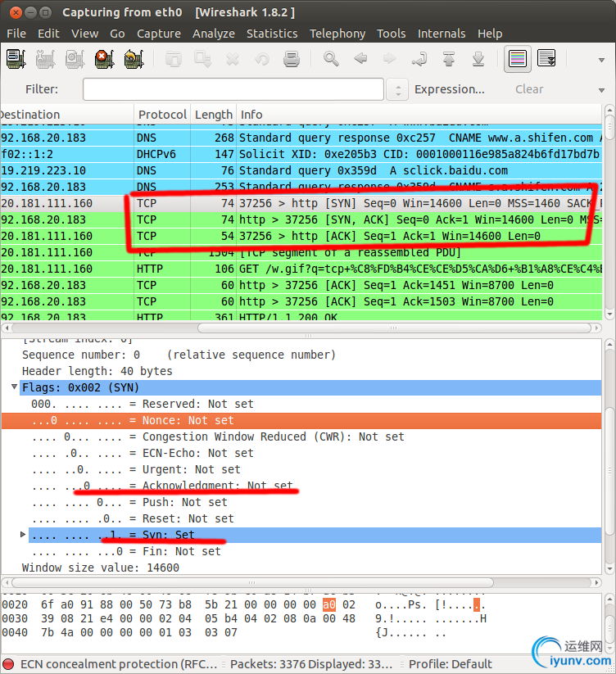Click the Packets: 3376 Displayed status text
Viewport: 616px width, 674px height.
(311, 664)
